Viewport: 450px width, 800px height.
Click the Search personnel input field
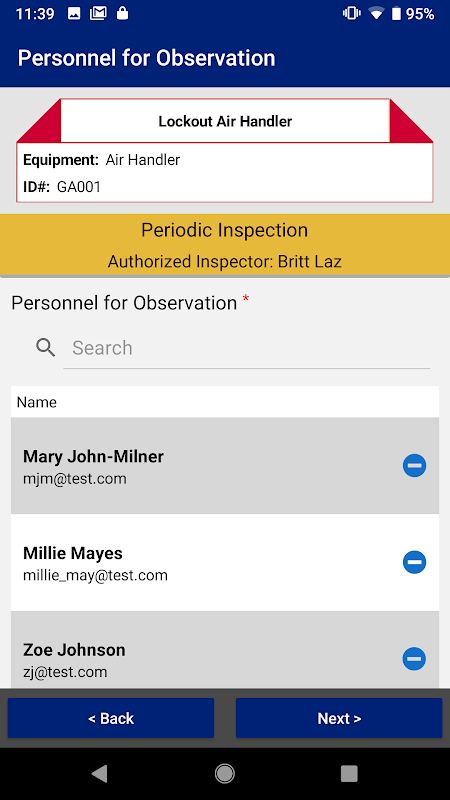[246, 348]
